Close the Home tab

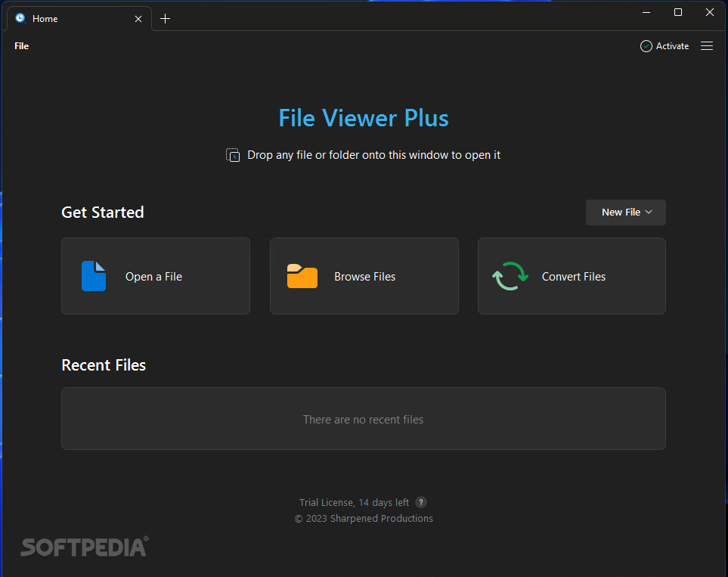pyautogui.click(x=138, y=19)
